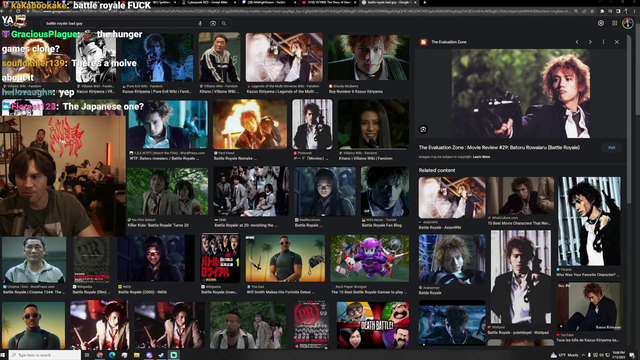
Task: Open the Google apps grid
Action: [614, 23]
